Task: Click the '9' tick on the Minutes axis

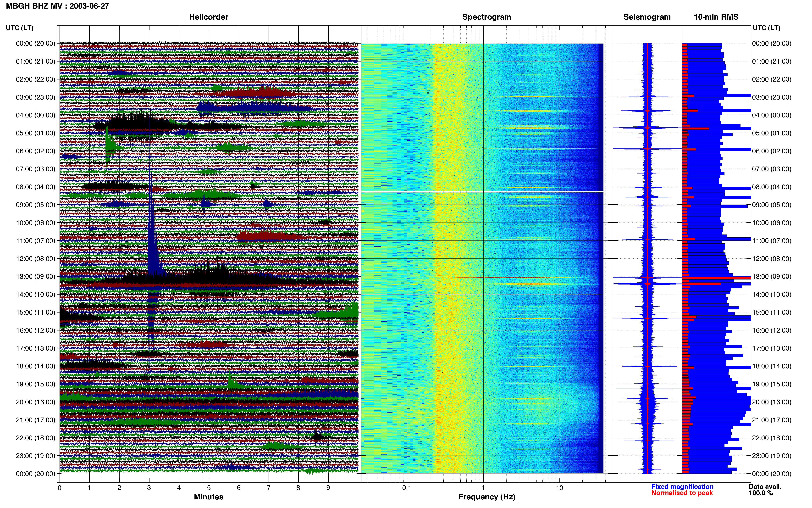Action: click(x=328, y=487)
